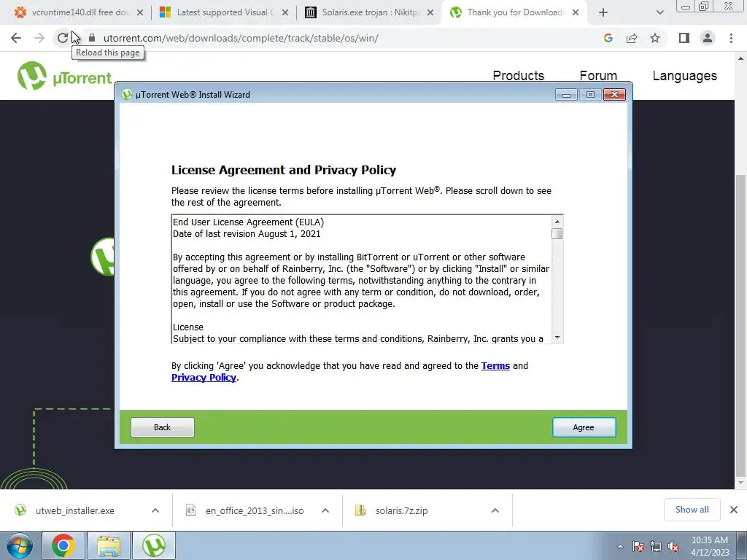Screen dimensions: 747x560
Task: Open the utweb_installer.exe download
Action: point(75,510)
